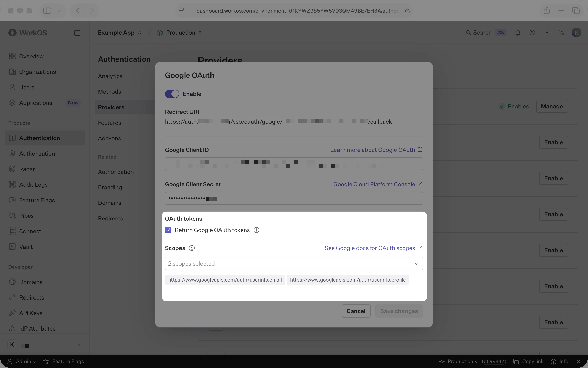Viewport: 588px width, 368px height.
Task: Open Connect in sidebar
Action: click(x=45, y=231)
